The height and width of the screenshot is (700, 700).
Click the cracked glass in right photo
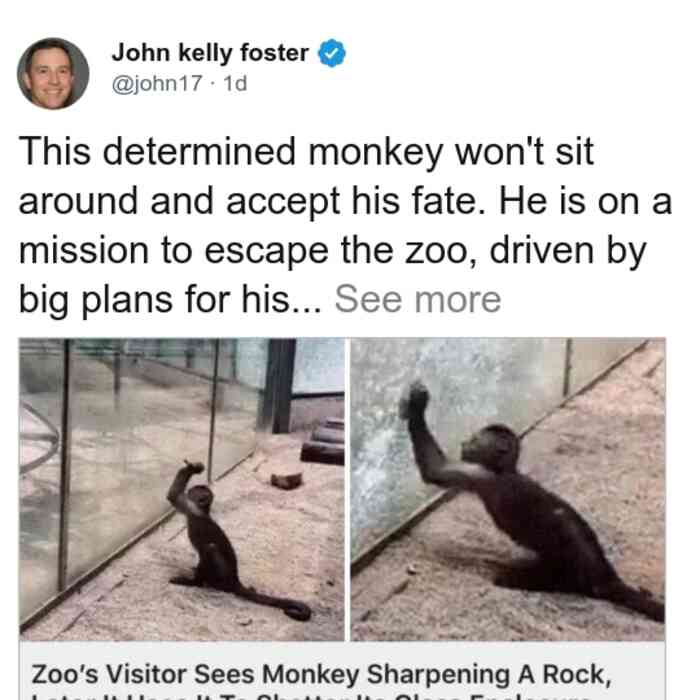point(384,446)
